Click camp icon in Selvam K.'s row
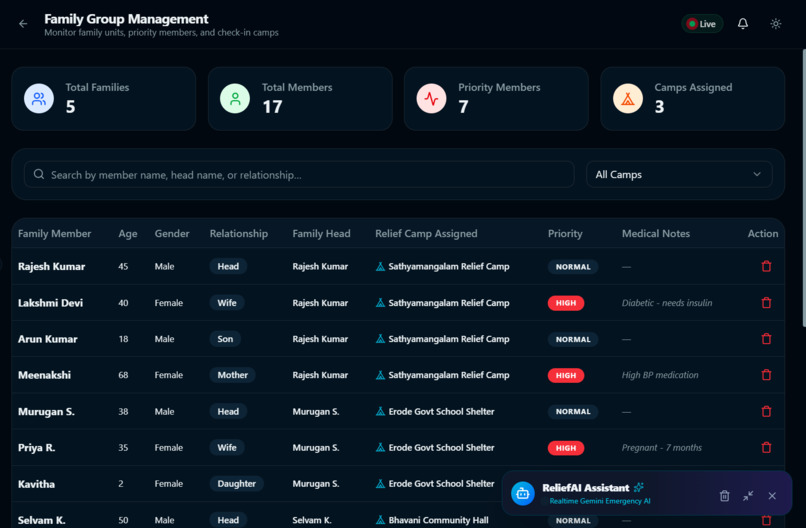This screenshot has width=806, height=528. coord(380,520)
